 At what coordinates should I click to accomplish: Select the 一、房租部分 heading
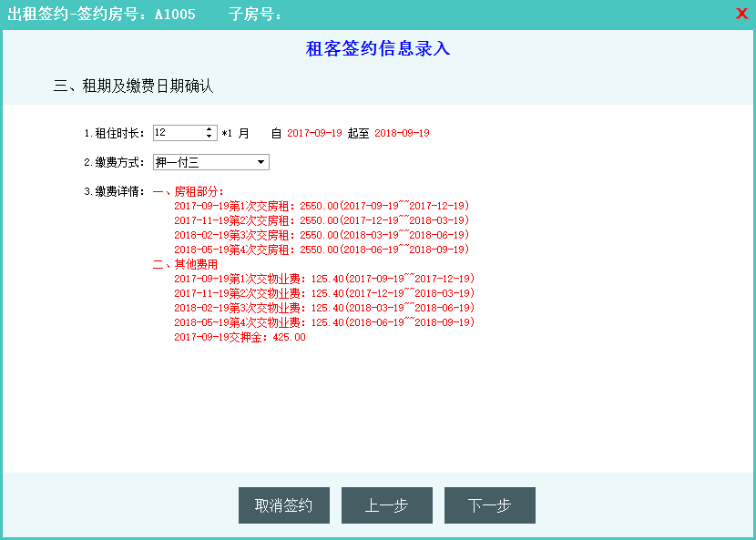[188, 191]
